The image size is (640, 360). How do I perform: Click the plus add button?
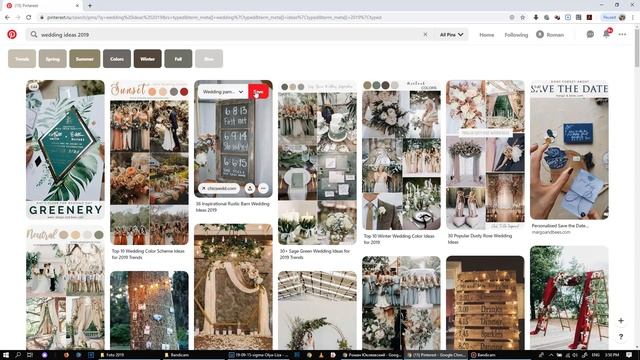[x=621, y=321]
